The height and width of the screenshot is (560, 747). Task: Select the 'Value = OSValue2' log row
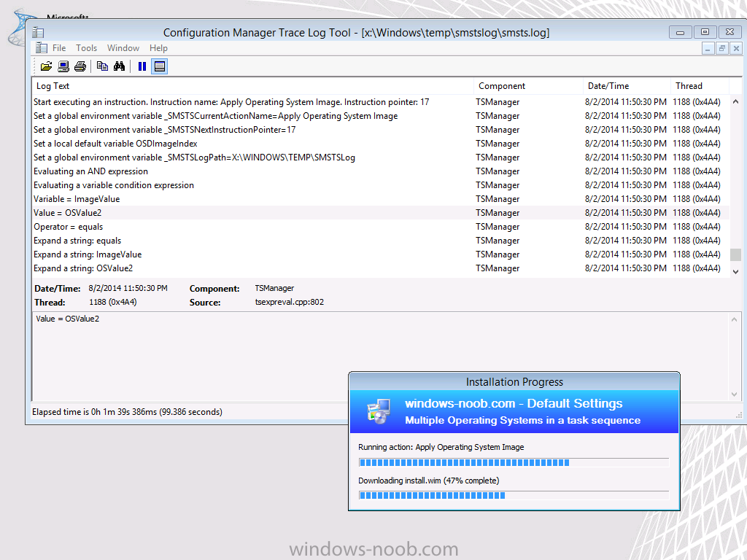click(380, 212)
